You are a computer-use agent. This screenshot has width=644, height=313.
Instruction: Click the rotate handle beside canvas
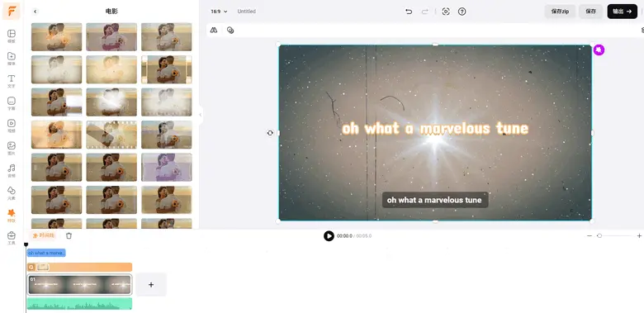click(270, 133)
